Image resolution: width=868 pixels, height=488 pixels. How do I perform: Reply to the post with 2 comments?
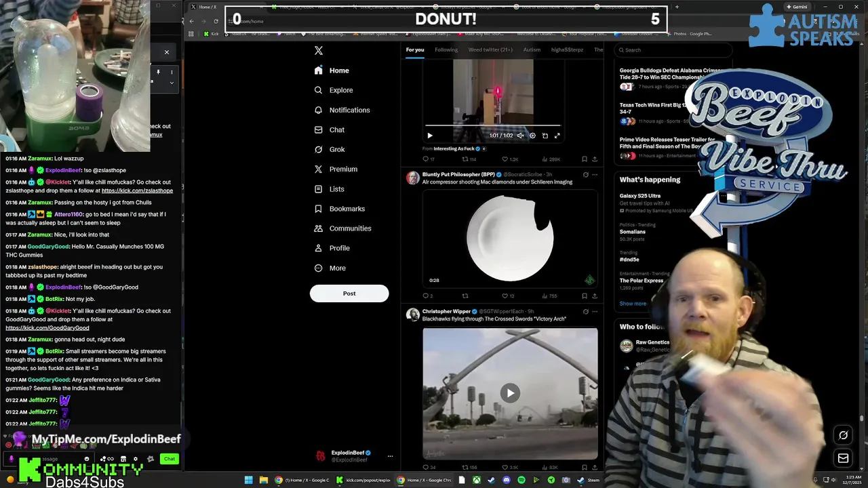pos(427,296)
